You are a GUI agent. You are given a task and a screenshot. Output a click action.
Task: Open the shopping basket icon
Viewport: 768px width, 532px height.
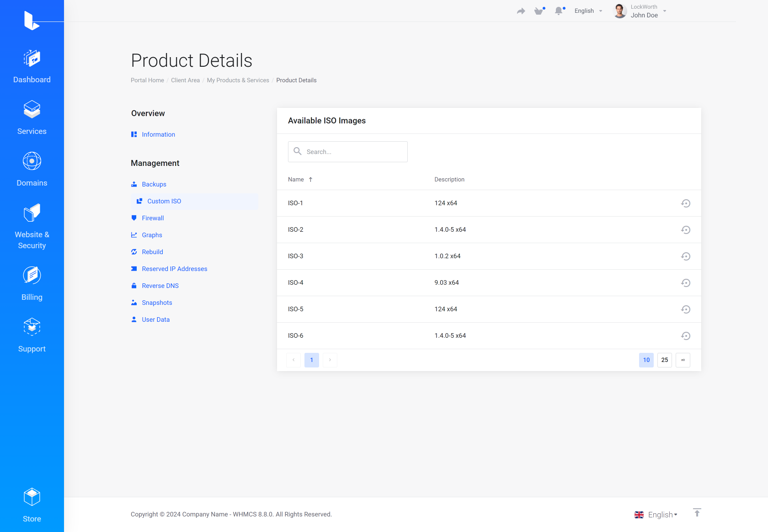tap(539, 11)
